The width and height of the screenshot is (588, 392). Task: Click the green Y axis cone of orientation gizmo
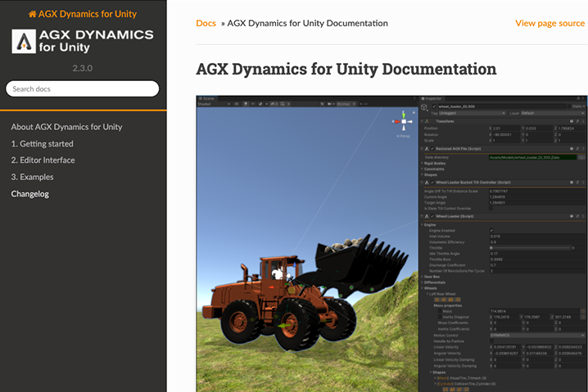pyautogui.click(x=404, y=115)
